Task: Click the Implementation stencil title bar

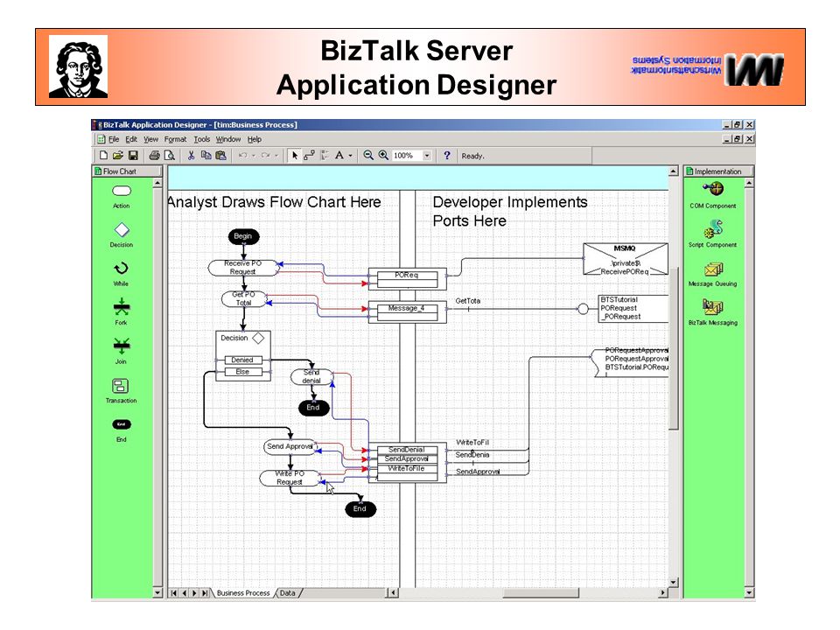Action: pos(719,171)
